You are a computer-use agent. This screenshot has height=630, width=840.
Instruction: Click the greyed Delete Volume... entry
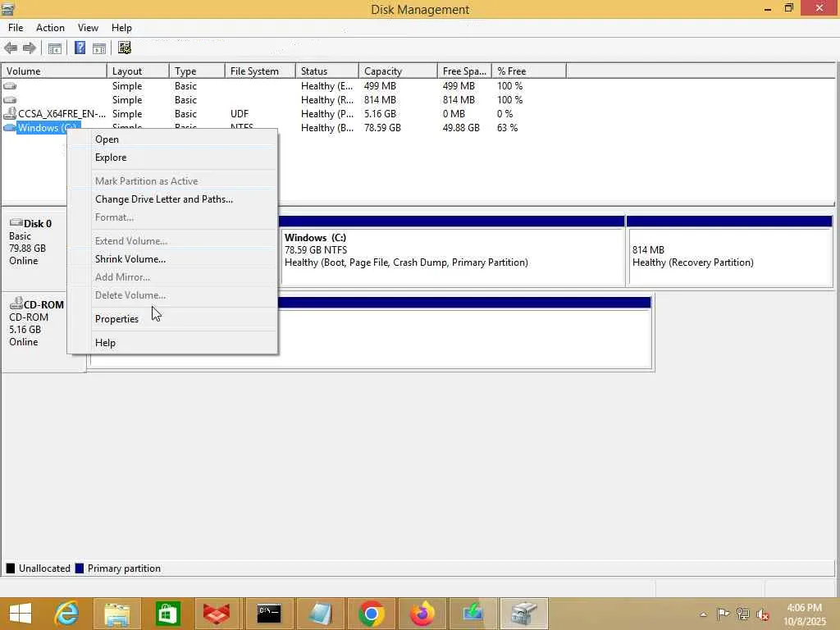point(172,295)
